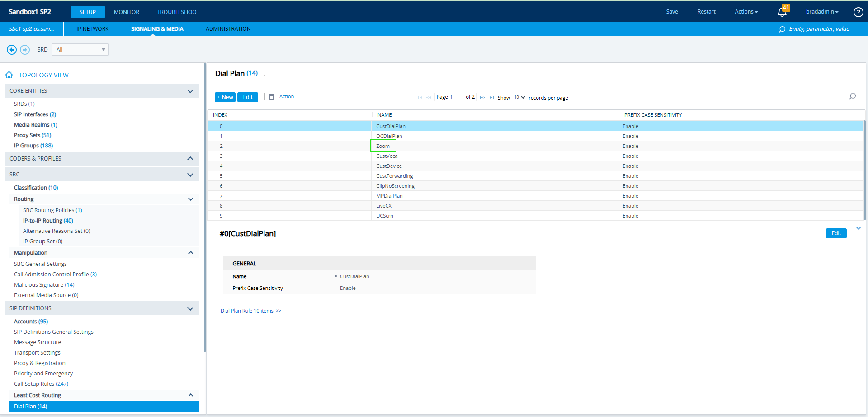Select the Zoom dial plan row
868x417 pixels.
coord(535,146)
